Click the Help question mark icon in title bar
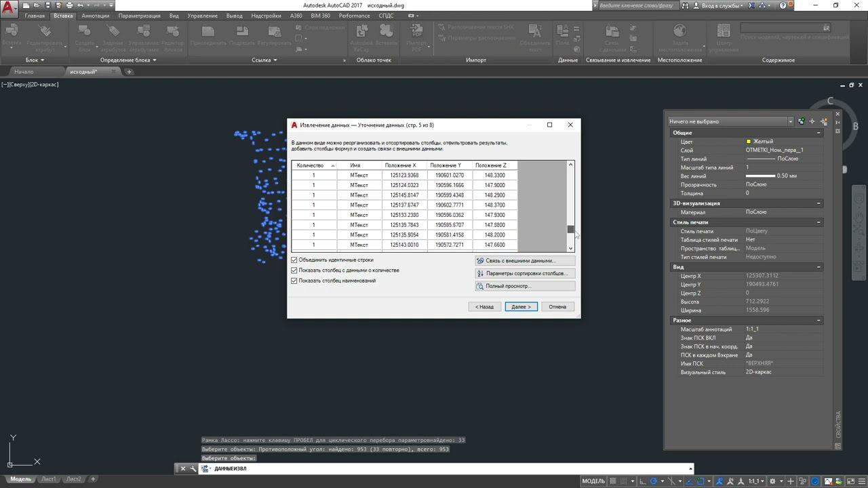This screenshot has height=488, width=868. tap(783, 5)
